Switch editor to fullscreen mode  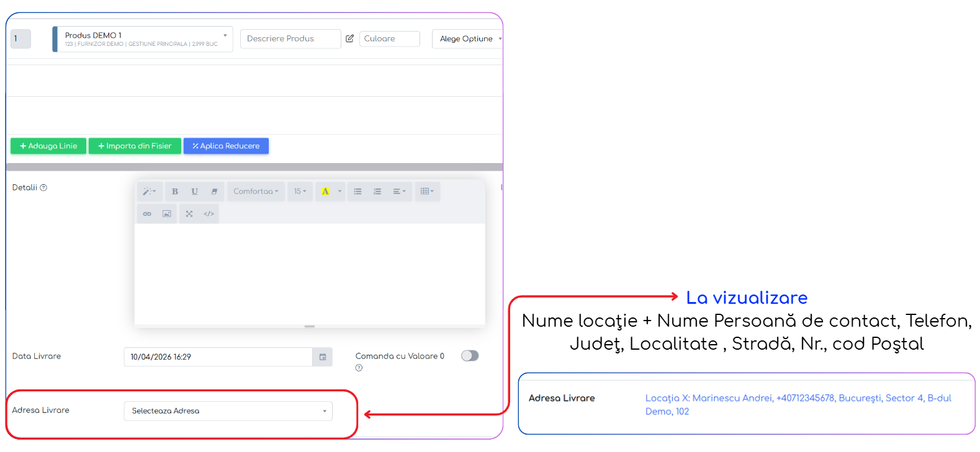189,214
